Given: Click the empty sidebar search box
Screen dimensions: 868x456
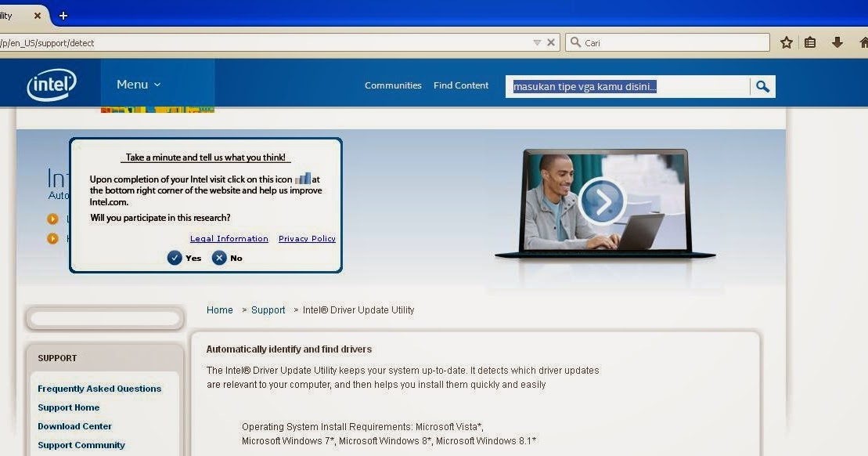Looking at the screenshot, I should 105,318.
